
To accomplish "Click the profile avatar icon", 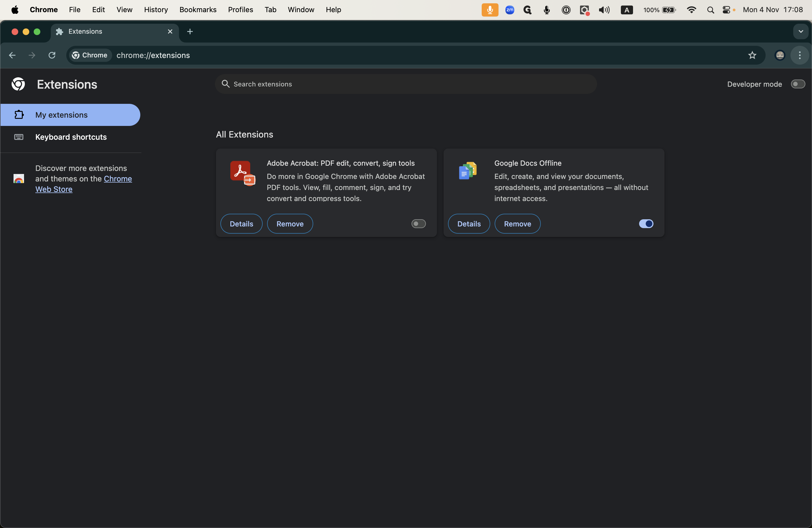I will [x=780, y=55].
